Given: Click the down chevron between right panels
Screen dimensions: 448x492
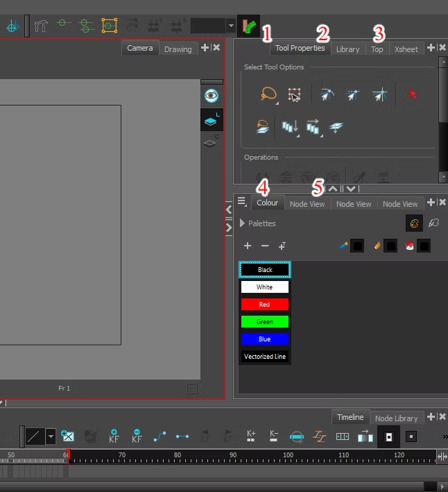Looking at the screenshot, I should (351, 189).
